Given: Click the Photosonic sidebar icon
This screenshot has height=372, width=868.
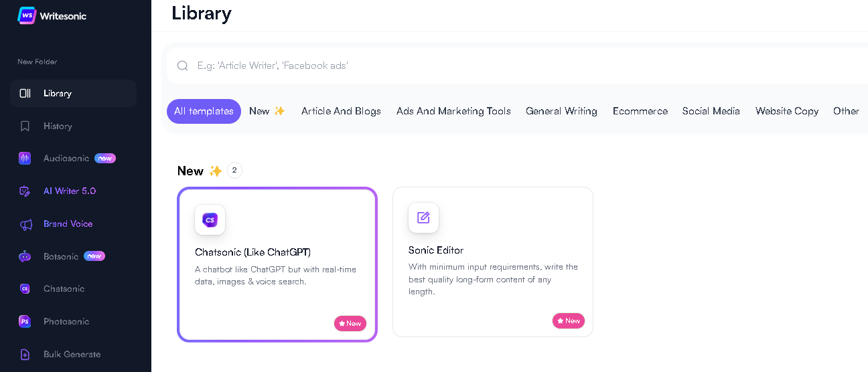Looking at the screenshot, I should [x=25, y=322].
